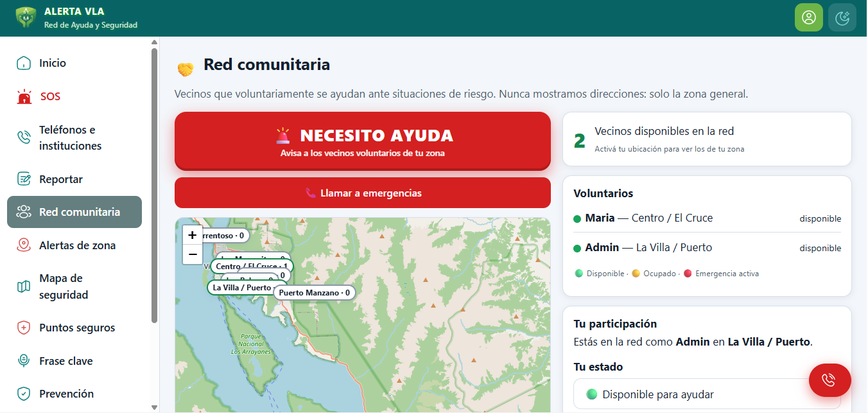
Task: Click the Red comunitaria people icon
Action: coord(24,212)
